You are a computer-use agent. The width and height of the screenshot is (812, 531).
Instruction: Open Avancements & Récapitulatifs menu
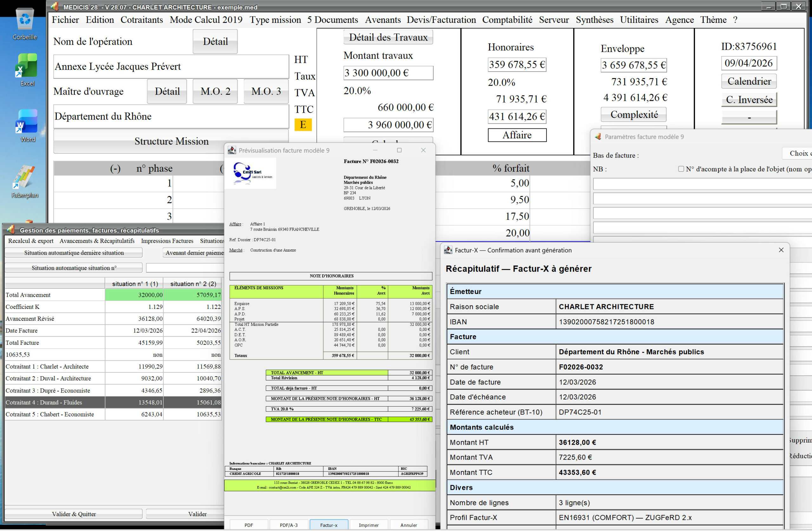point(97,241)
